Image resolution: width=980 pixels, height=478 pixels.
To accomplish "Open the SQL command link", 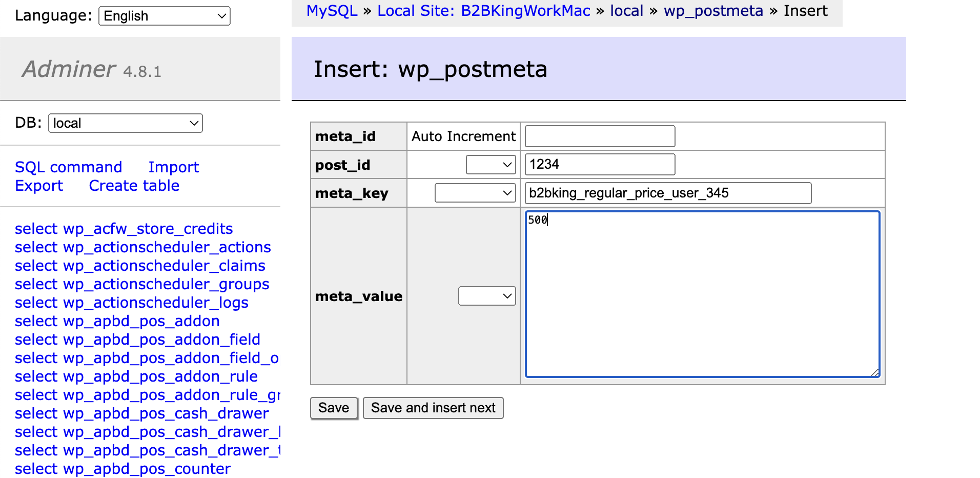I will (69, 167).
